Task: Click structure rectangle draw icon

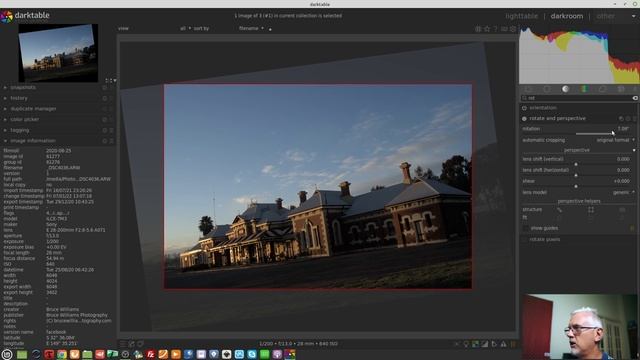Action: pos(591,210)
